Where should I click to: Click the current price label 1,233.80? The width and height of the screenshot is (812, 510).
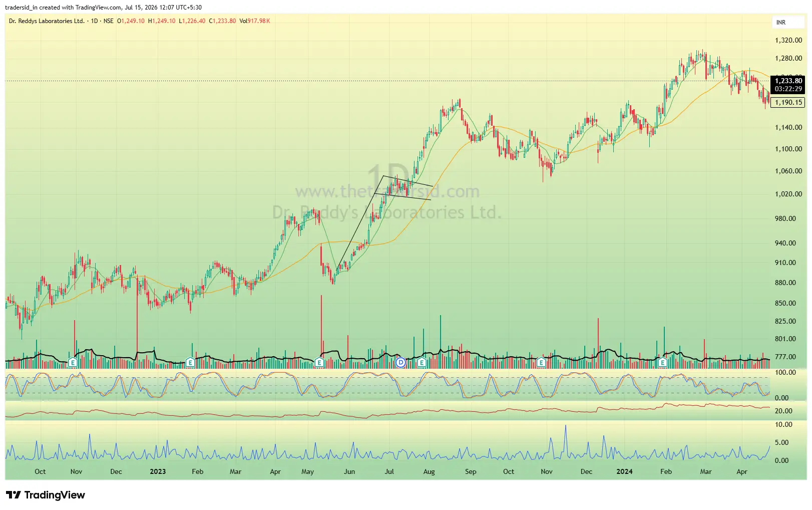[x=788, y=81]
